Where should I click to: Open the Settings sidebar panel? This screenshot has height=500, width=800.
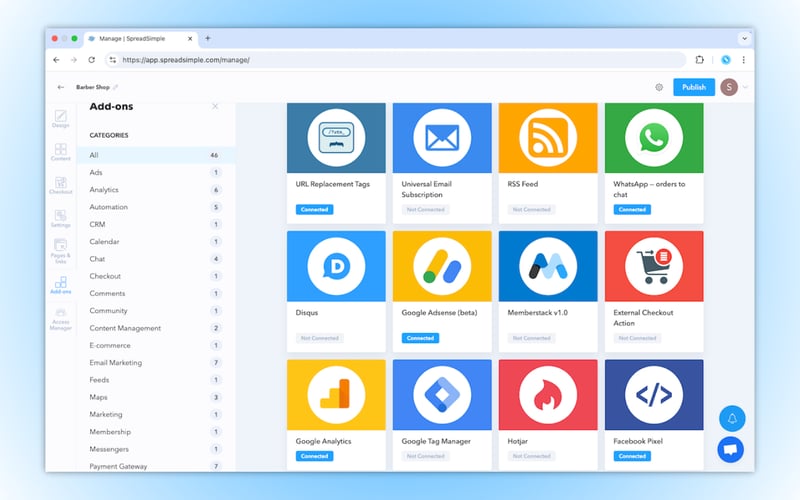tap(60, 218)
